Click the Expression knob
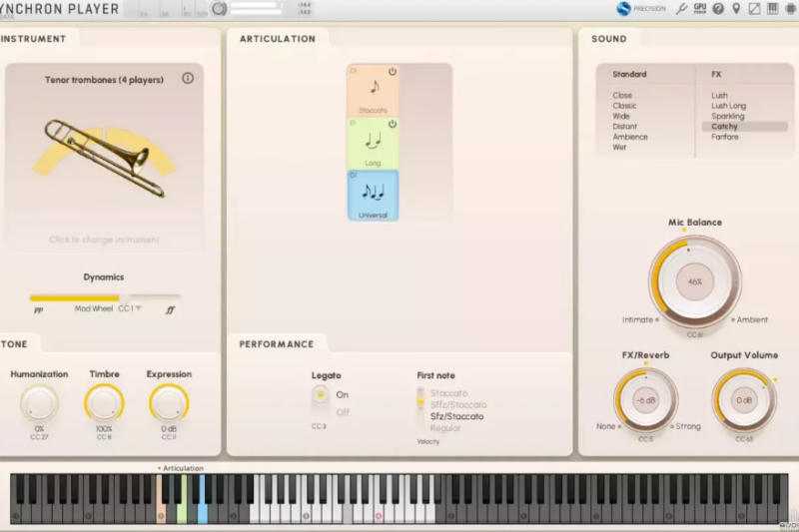Screen dimensions: 799x532 [169, 403]
